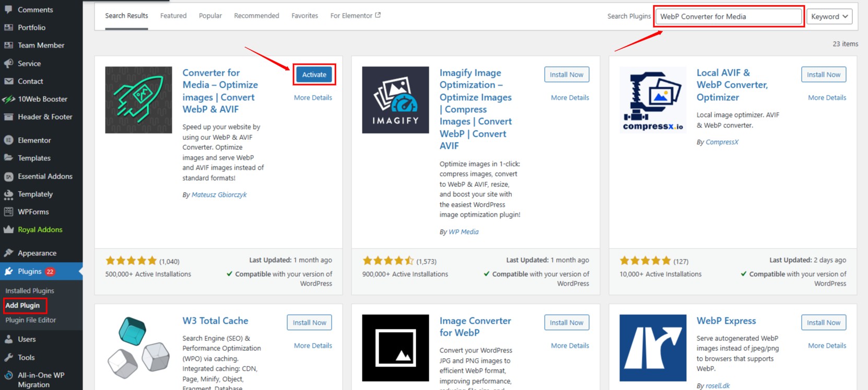
Task: Install the WebP Express plugin
Action: click(824, 323)
